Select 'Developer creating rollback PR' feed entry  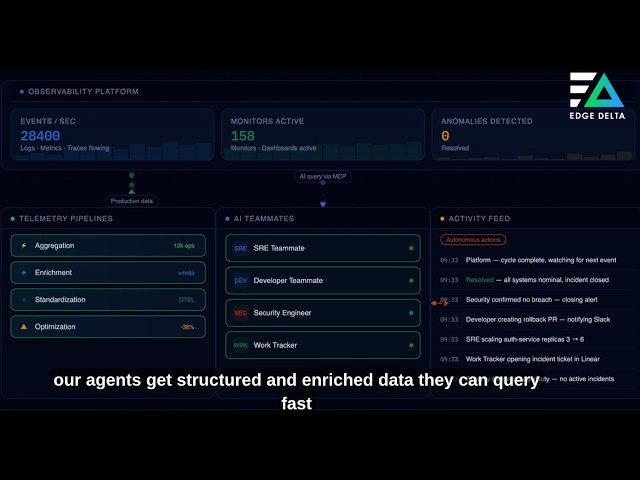525,319
